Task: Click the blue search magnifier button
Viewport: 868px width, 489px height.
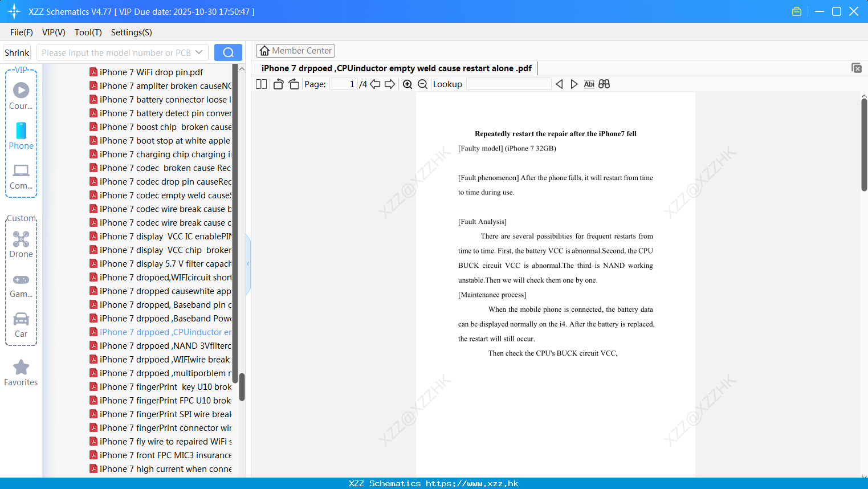Action: pos(228,52)
